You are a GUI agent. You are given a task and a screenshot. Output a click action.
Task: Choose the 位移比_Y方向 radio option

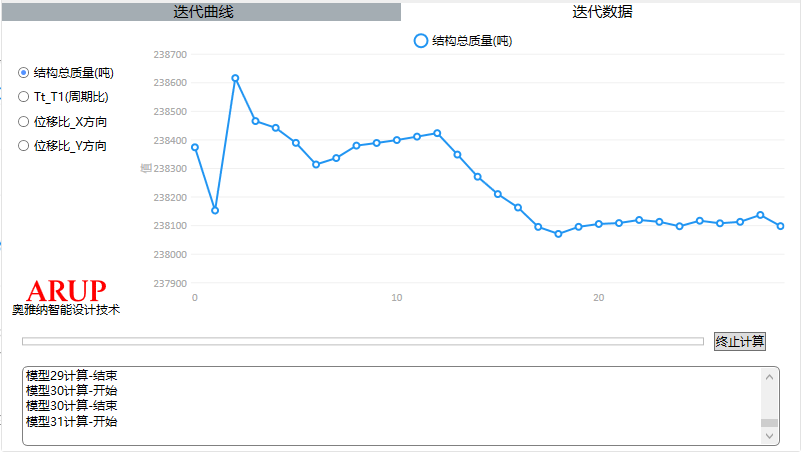click(x=24, y=145)
